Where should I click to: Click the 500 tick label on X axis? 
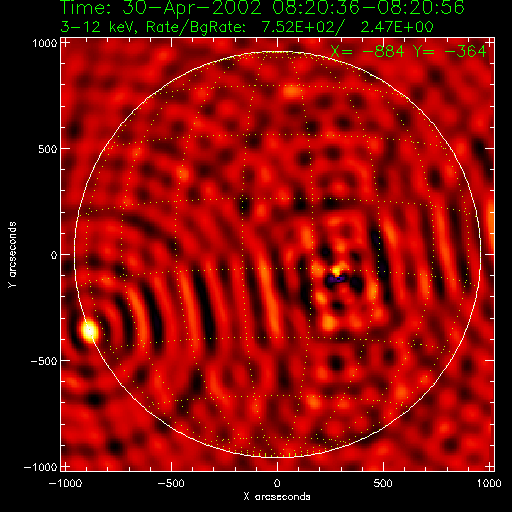click(383, 483)
